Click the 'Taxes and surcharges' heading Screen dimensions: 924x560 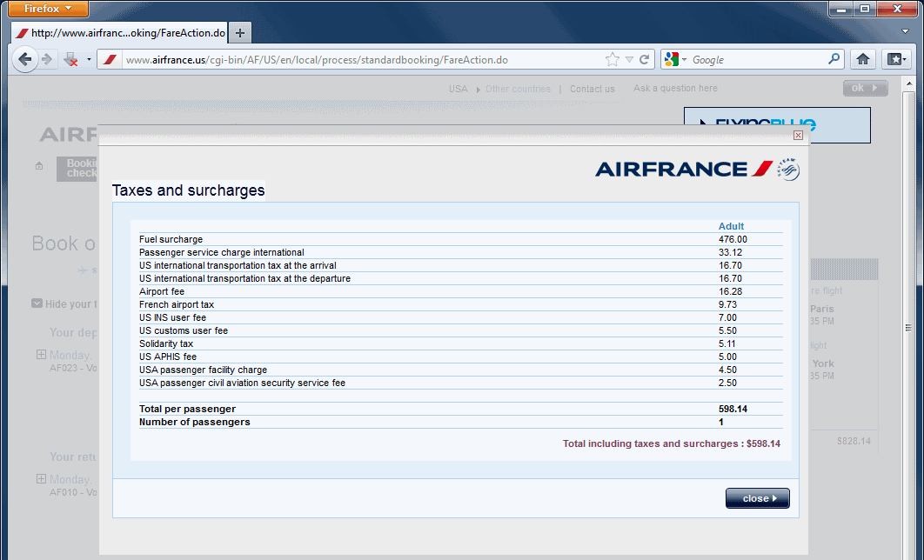click(189, 190)
